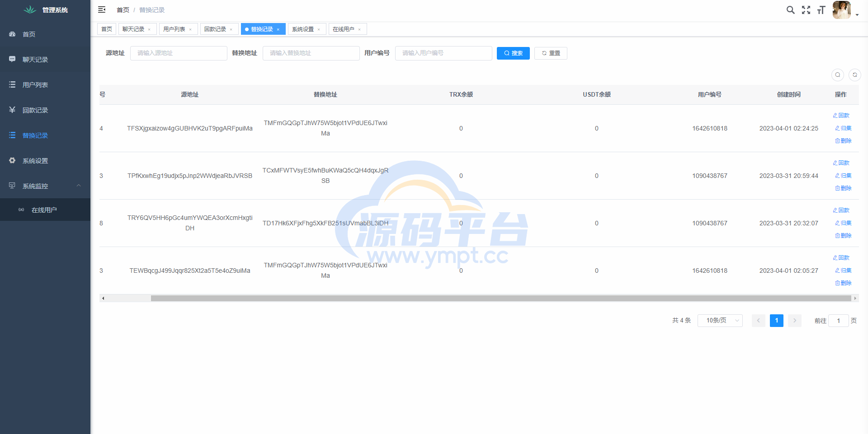
Task: Click 归集 for row TEWBqcgJ499Jqqr
Action: pyautogui.click(x=843, y=271)
